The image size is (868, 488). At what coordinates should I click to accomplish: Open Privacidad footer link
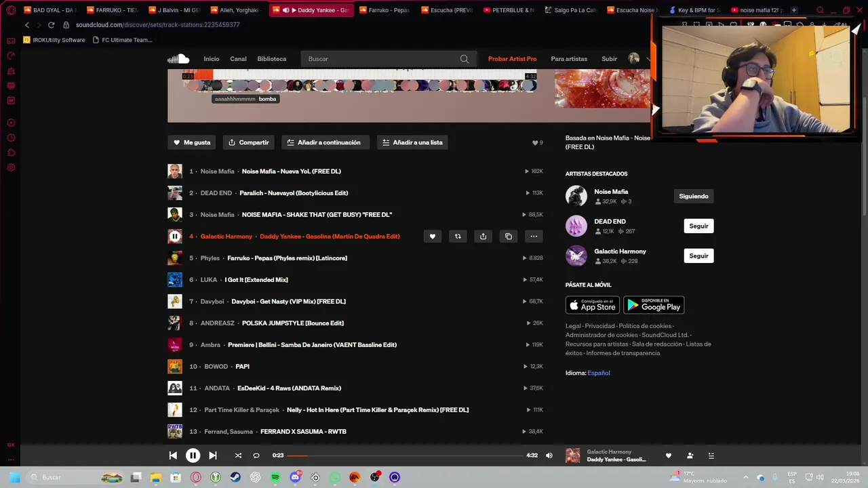pyautogui.click(x=599, y=326)
